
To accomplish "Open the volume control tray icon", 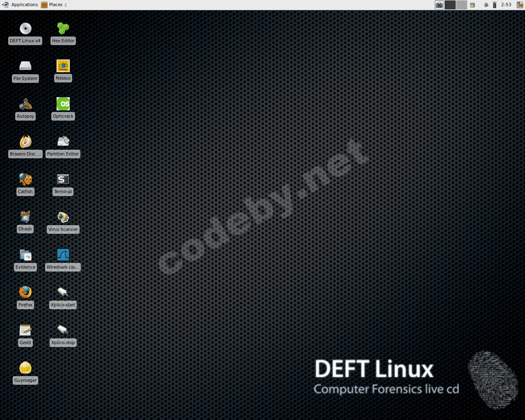I will [x=486, y=5].
